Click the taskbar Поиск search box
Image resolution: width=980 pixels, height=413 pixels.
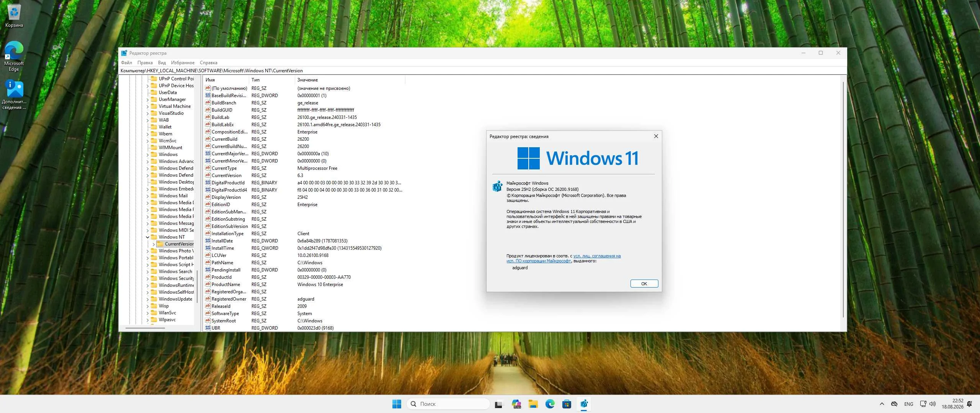point(448,404)
